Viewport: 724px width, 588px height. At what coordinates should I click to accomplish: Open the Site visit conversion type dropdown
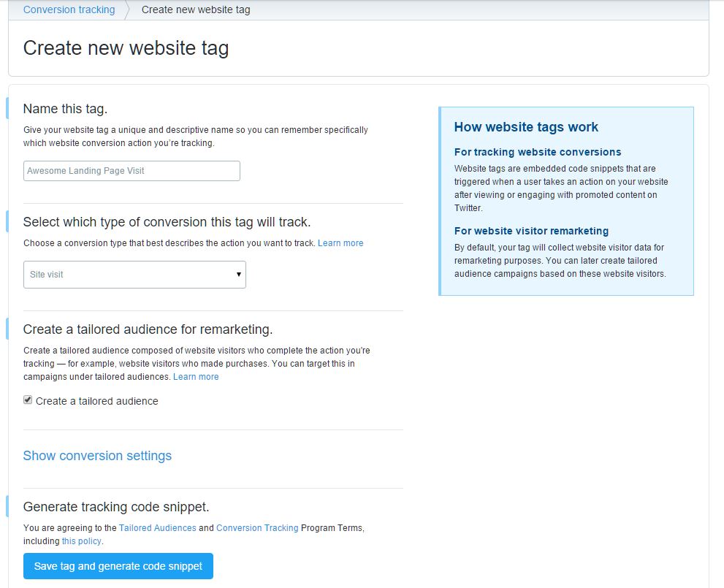[134, 275]
